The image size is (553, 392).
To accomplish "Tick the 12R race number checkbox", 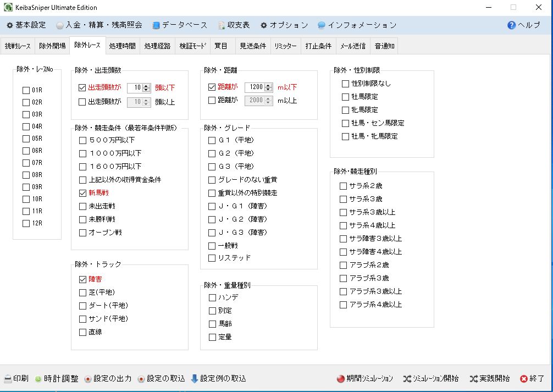I will (x=26, y=223).
